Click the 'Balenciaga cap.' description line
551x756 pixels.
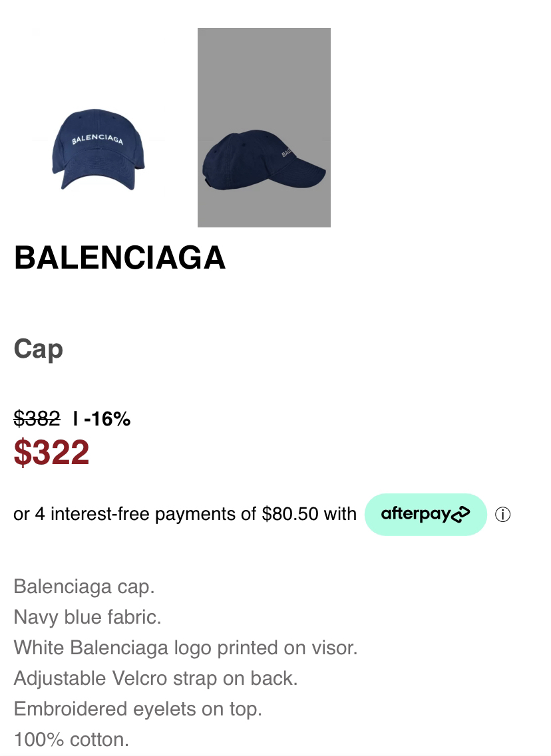pyautogui.click(x=84, y=586)
